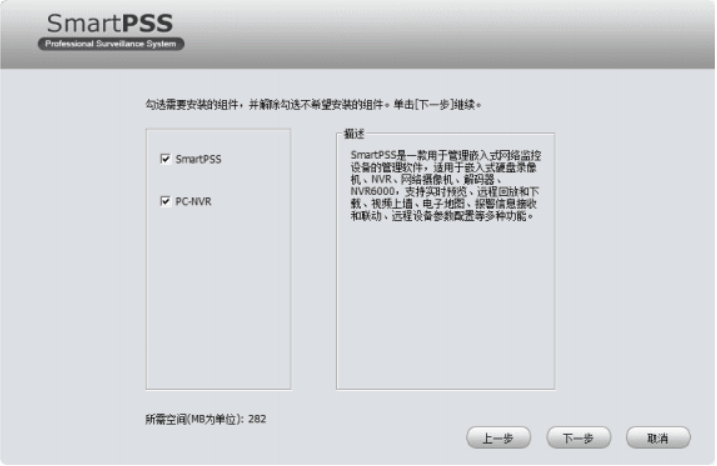Click the SmartPSS logo in header
Viewport: 717px width, 466px height.
point(110,23)
